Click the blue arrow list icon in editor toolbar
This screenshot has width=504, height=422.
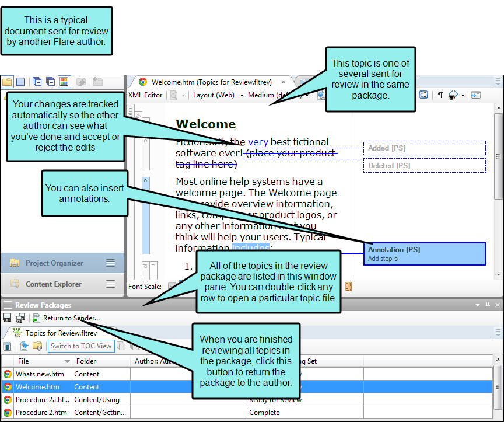click(x=476, y=95)
